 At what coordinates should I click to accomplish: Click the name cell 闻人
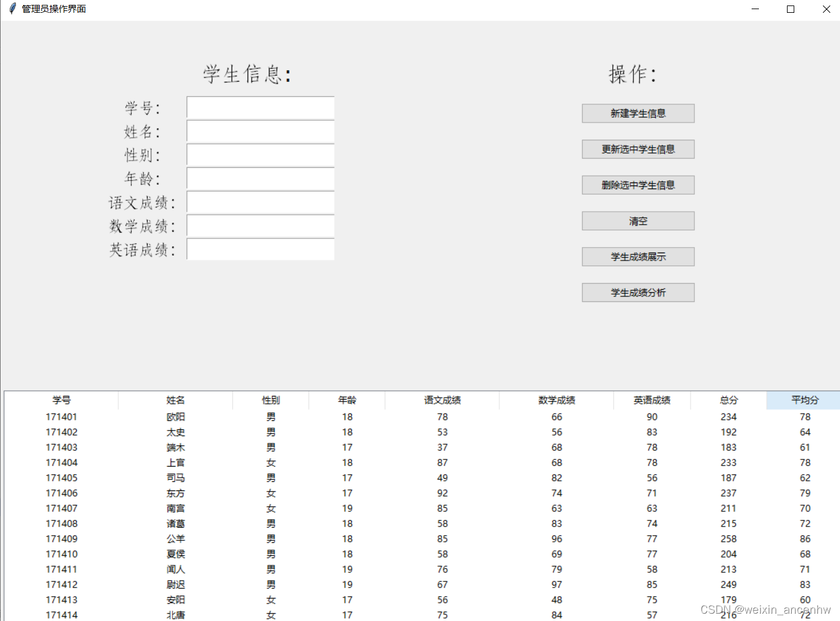[x=176, y=570]
